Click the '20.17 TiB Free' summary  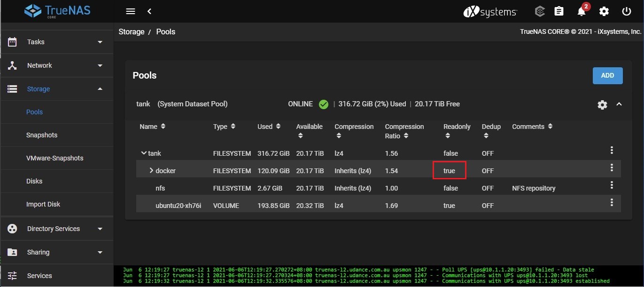(437, 104)
